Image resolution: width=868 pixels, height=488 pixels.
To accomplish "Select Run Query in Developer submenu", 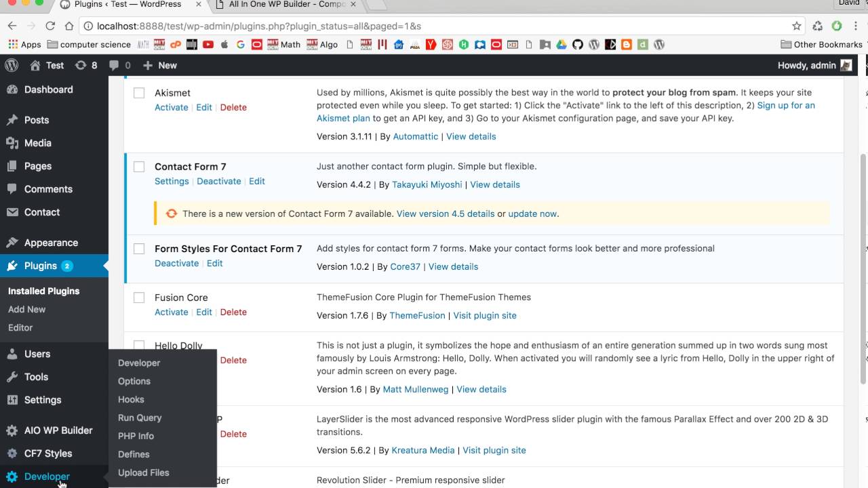I will (140, 418).
